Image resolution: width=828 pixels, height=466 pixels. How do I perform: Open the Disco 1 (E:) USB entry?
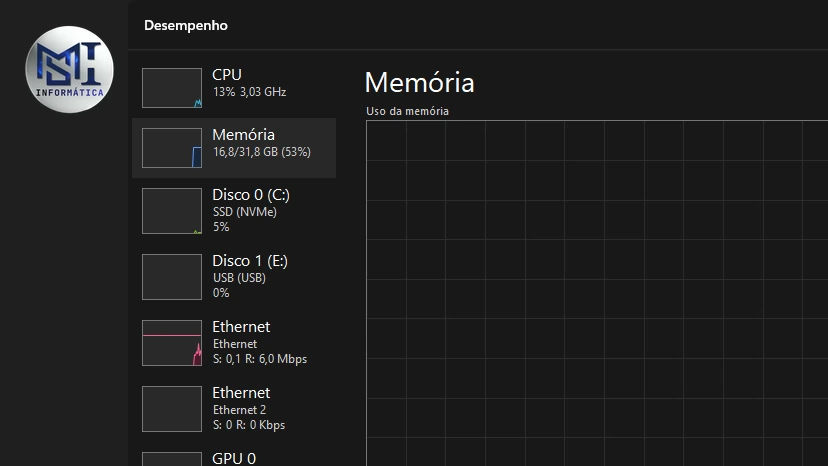coord(234,277)
